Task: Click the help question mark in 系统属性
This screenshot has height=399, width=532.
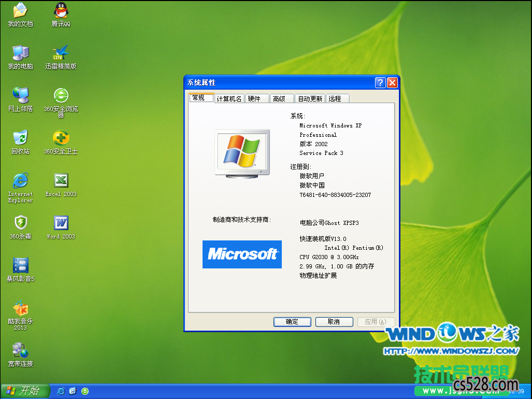Action: tap(380, 82)
